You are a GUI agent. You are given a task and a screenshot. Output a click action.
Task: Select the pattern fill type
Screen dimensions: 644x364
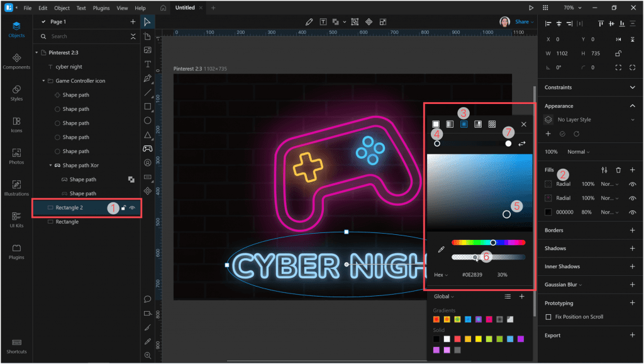492,124
